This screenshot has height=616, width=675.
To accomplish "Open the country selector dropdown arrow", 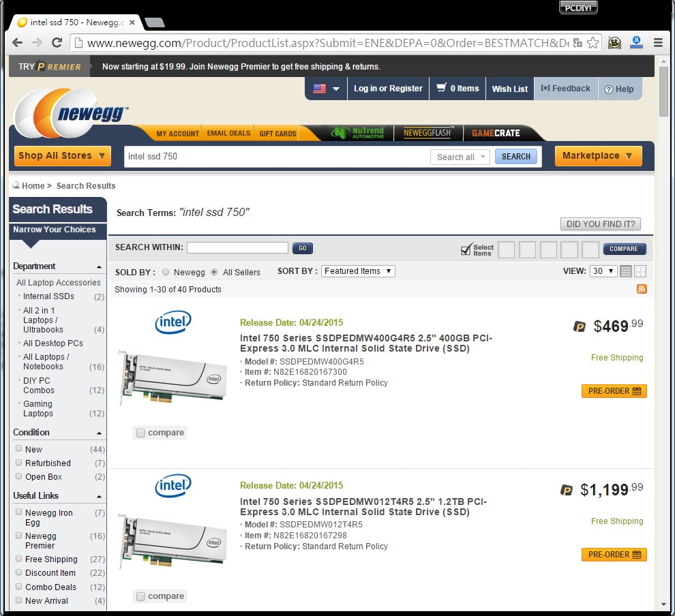I will pos(336,89).
